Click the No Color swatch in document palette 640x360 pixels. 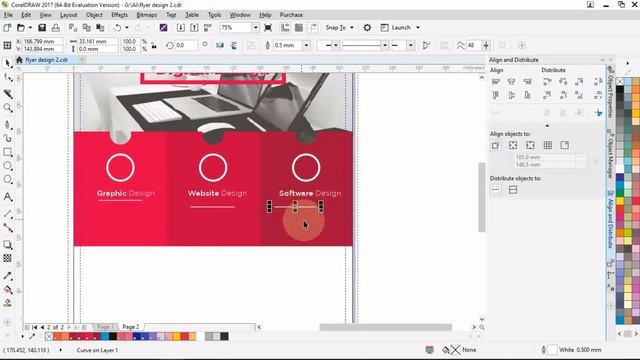[x=49, y=336]
